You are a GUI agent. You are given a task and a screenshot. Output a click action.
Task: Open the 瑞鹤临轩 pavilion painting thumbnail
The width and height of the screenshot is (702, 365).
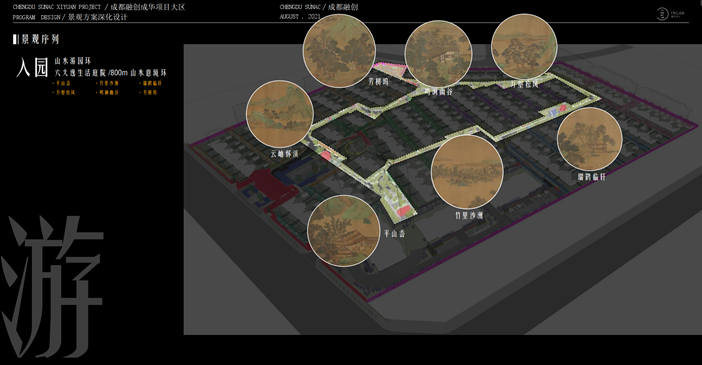[590, 139]
